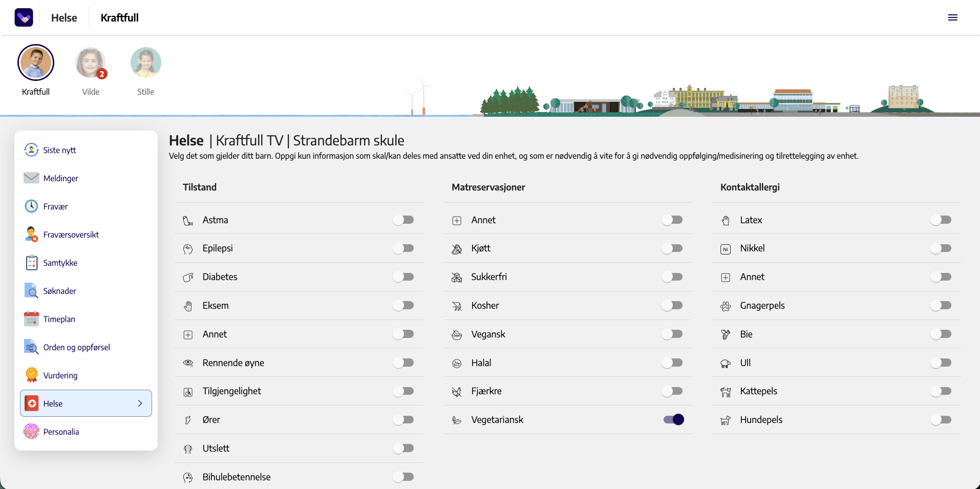This screenshot has width=980, height=489.
Task: Click the Personalia fingerprint icon
Action: click(31, 431)
